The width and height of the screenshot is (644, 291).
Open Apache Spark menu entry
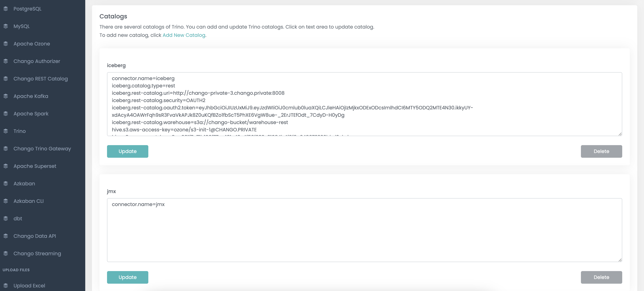pyautogui.click(x=31, y=114)
